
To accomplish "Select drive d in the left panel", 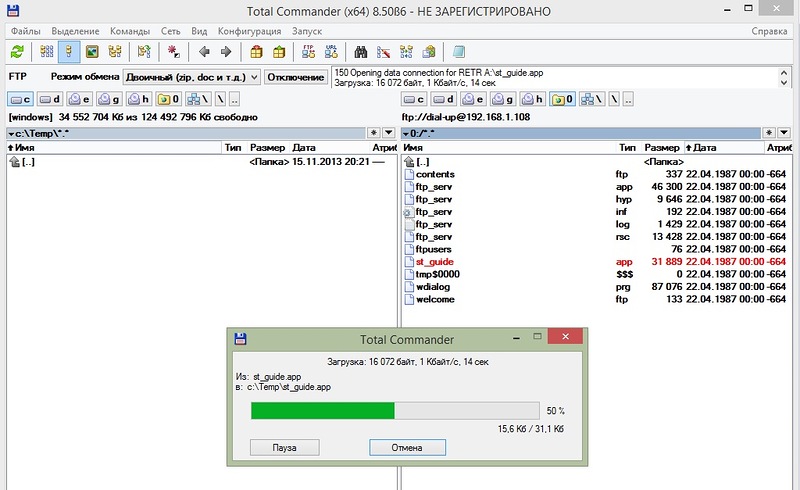I will (x=49, y=100).
